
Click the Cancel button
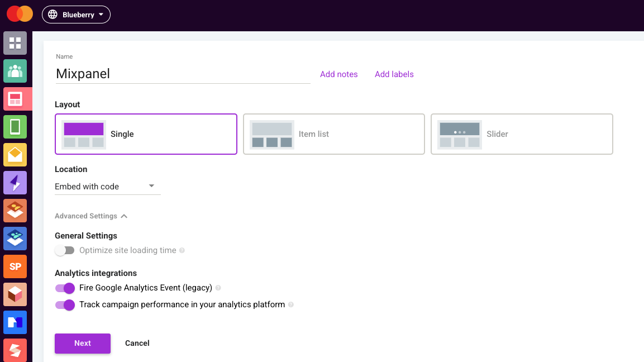[x=137, y=343]
